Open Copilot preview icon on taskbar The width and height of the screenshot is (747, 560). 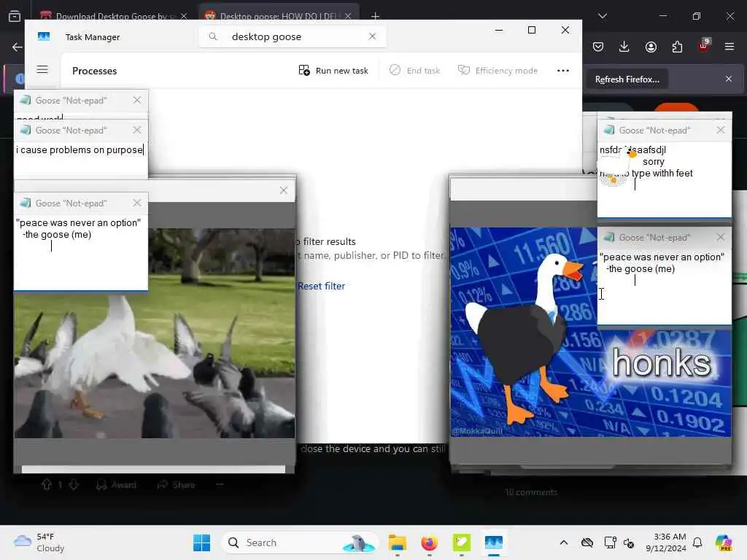pos(723,542)
